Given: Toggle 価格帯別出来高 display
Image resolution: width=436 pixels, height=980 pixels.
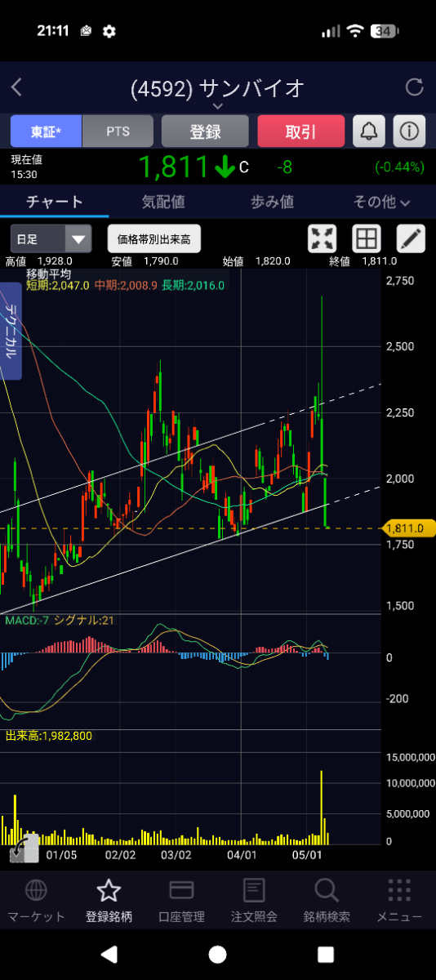Looking at the screenshot, I should 154,239.
